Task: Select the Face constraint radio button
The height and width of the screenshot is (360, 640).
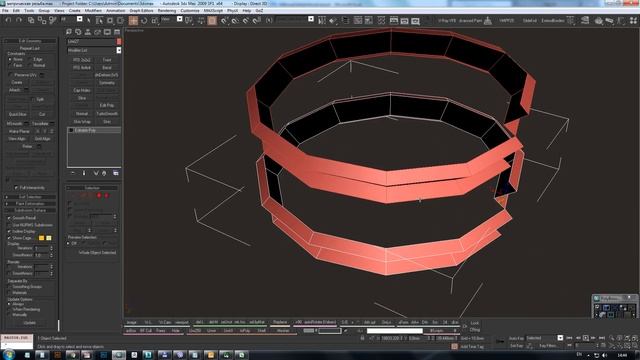Action: point(10,65)
